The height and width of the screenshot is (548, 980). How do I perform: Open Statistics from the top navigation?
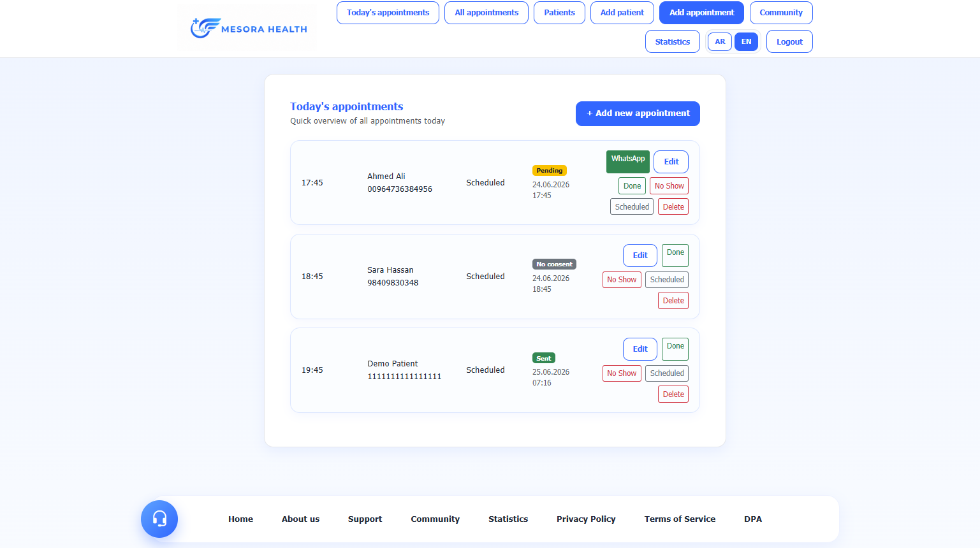(x=673, y=41)
